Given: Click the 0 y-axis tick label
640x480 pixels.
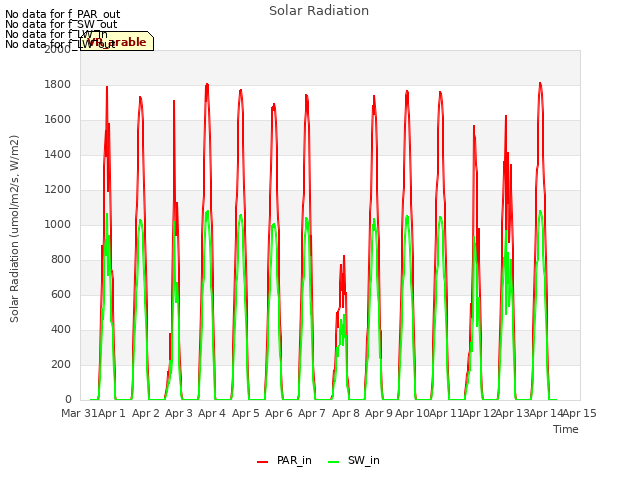Looking at the screenshot, I should [x=68, y=400].
